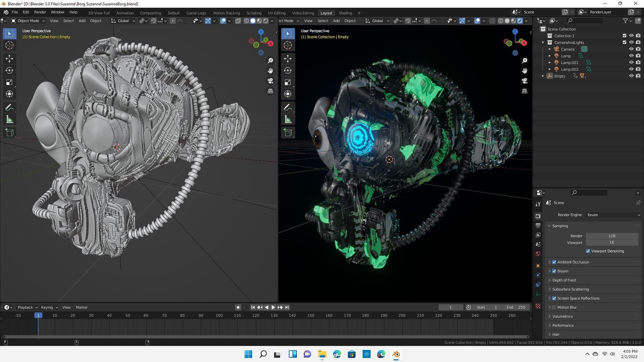The image size is (644, 362).
Task: Select the Annotate tool in right viewport
Action: pyautogui.click(x=288, y=108)
